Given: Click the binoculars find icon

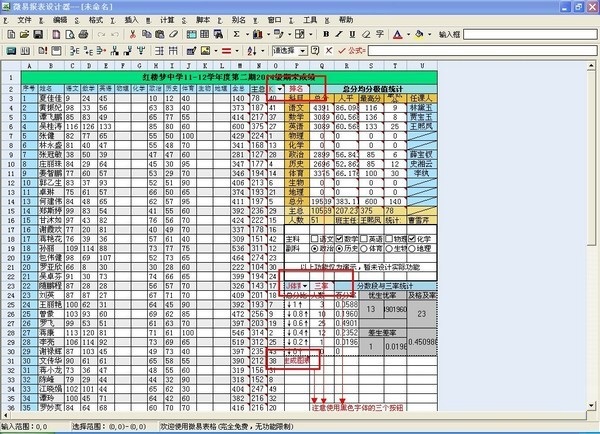Looking at the screenshot, I should 218,34.
